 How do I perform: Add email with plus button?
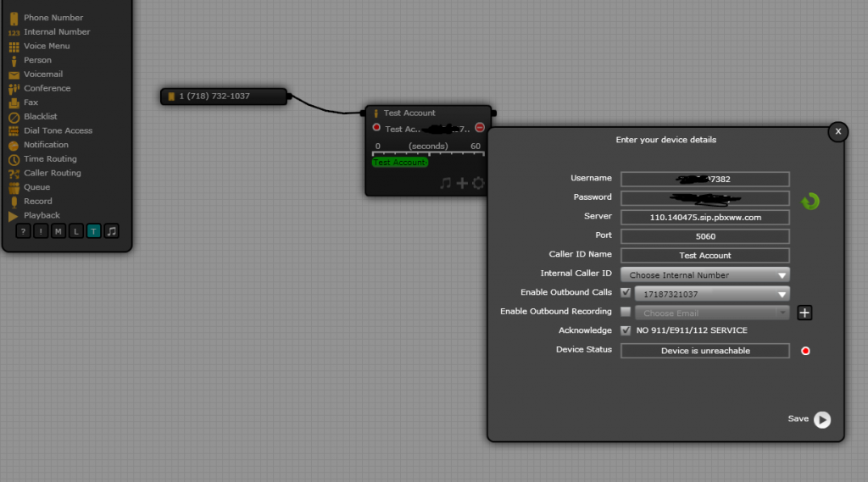[804, 313]
